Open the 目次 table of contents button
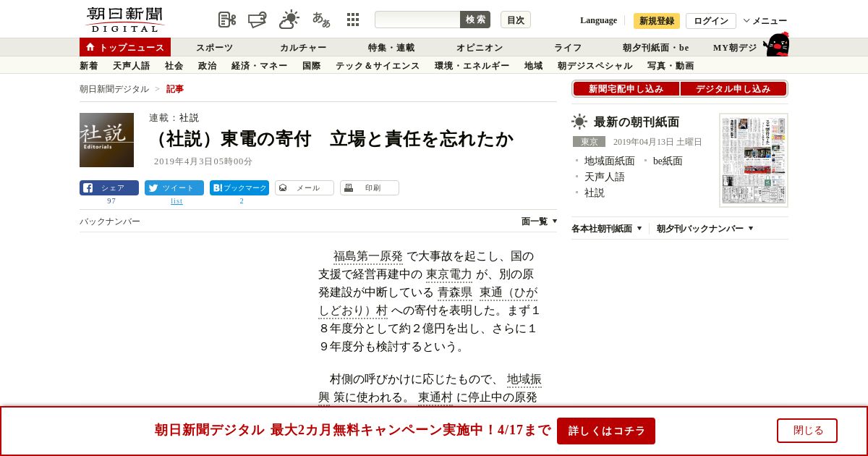 [516, 20]
